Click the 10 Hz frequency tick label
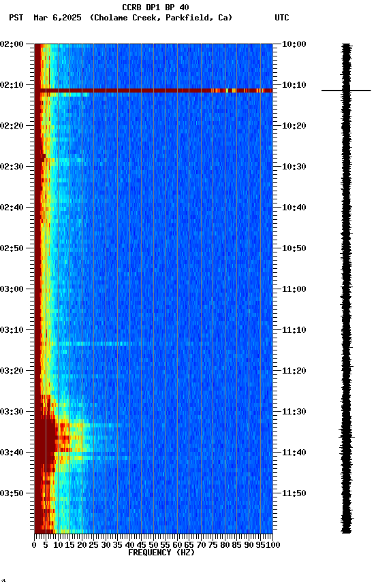Image resolution: width=376 pixels, height=588 pixels. point(58,546)
